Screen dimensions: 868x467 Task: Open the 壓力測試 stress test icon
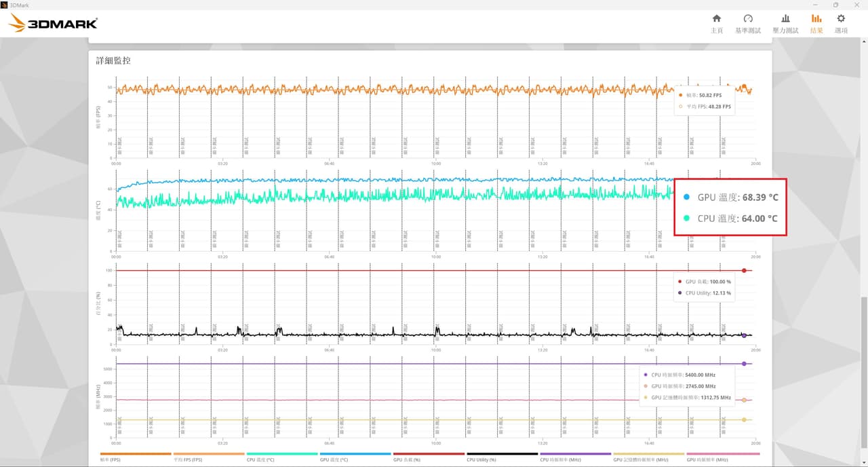pyautogui.click(x=785, y=24)
